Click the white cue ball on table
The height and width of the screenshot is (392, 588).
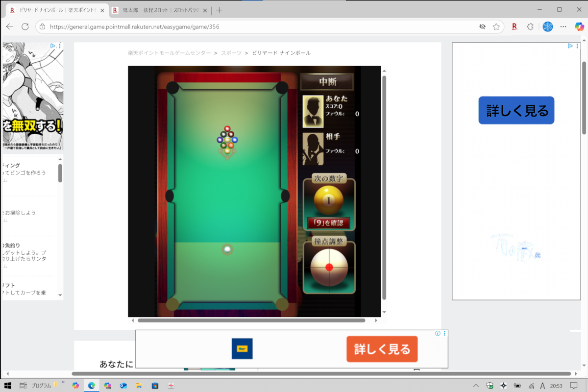click(x=227, y=249)
